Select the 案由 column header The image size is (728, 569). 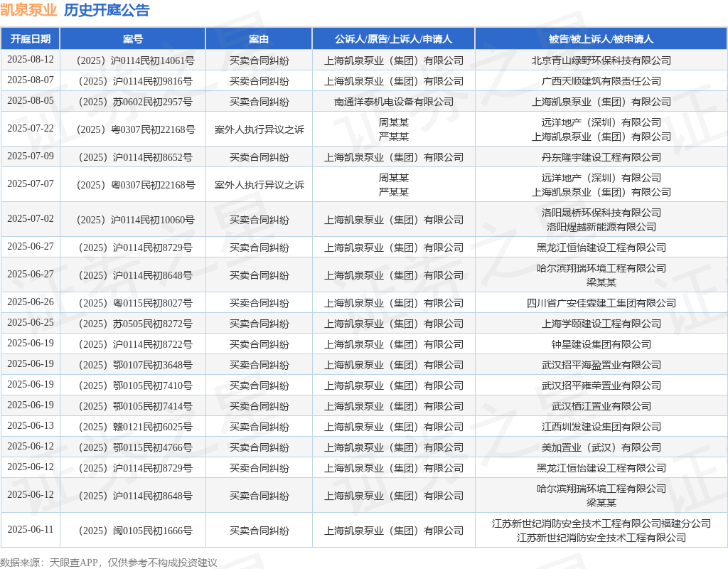[x=259, y=39]
